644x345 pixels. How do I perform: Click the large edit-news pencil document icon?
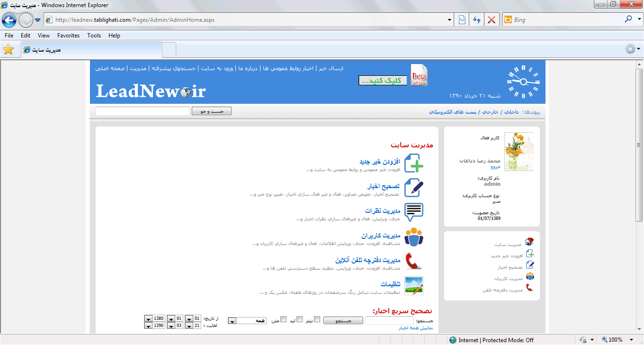click(414, 188)
